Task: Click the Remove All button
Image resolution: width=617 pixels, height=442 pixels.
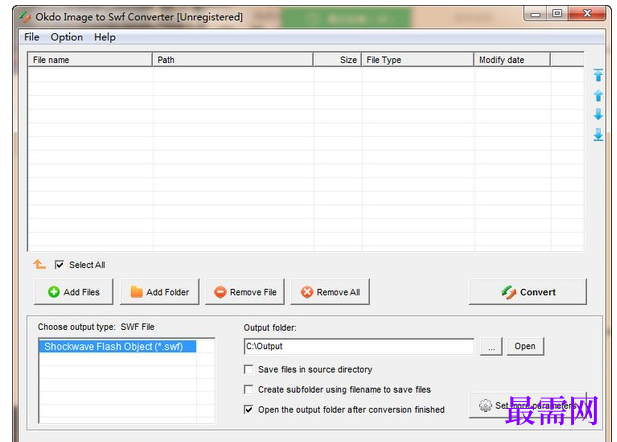Action: [x=330, y=292]
